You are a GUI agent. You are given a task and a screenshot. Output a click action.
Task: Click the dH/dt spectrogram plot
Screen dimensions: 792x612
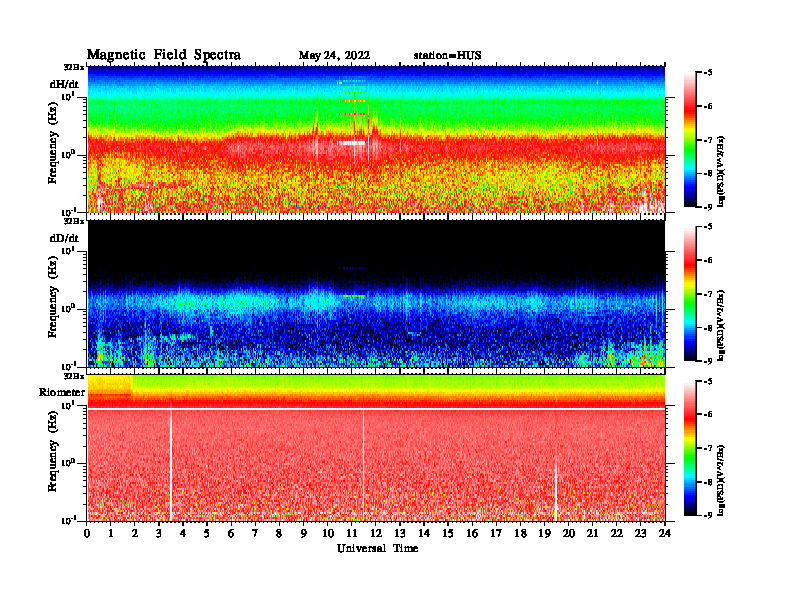(x=376, y=139)
